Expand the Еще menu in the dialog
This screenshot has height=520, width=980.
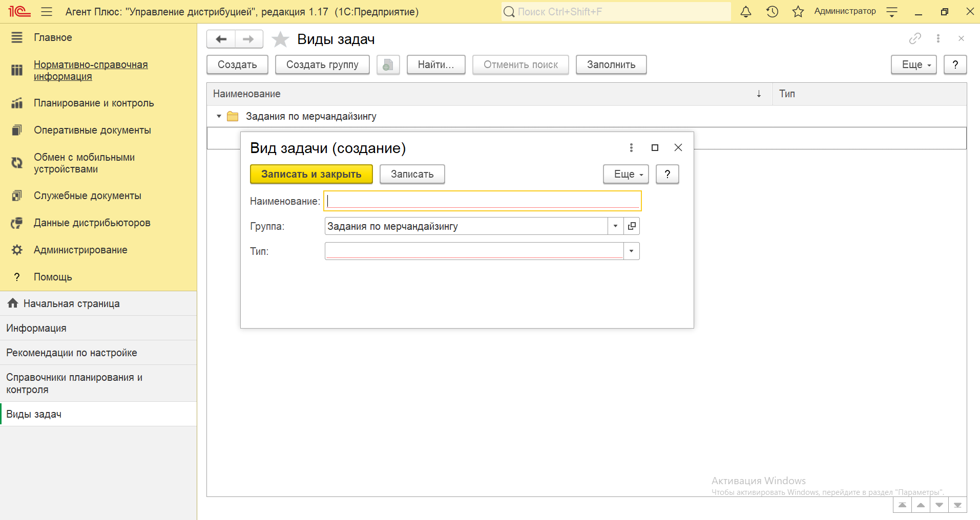coord(626,174)
